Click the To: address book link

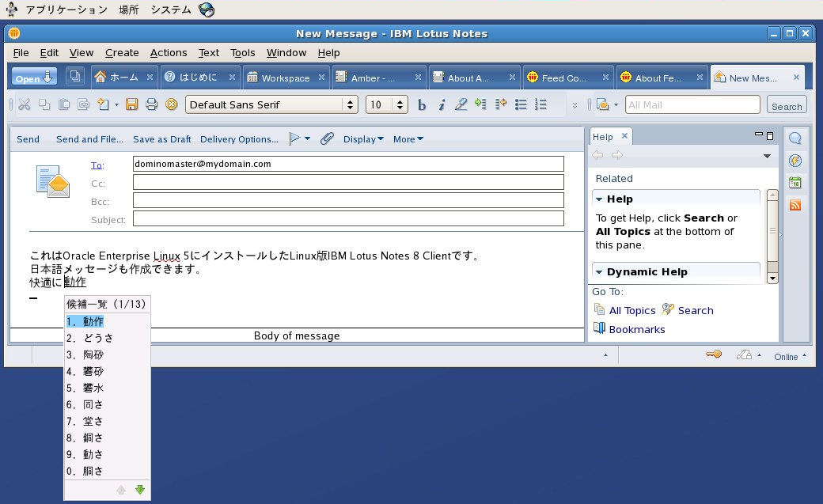pos(96,165)
